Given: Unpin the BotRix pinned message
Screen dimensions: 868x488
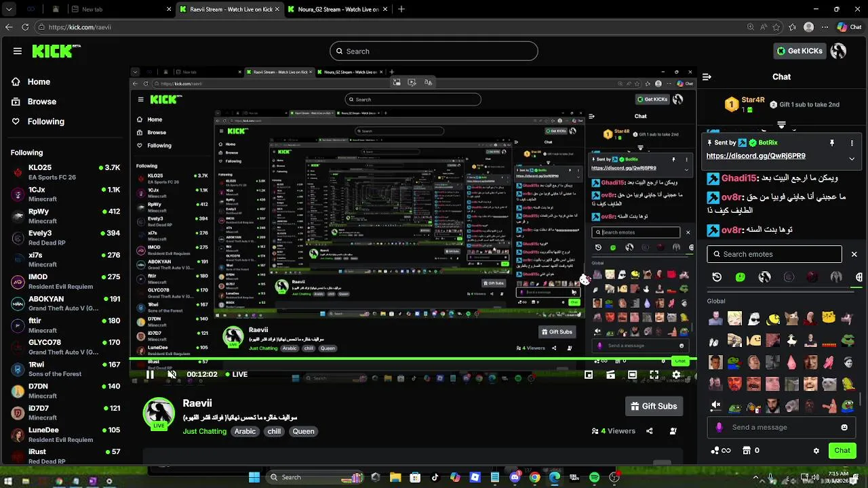Looking at the screenshot, I should (832, 143).
